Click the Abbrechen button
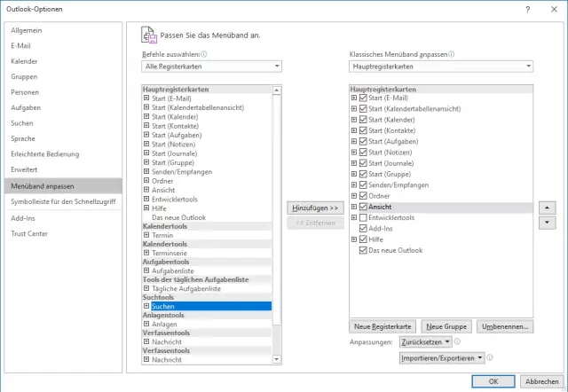This screenshot has height=392, width=568. pos(542,381)
